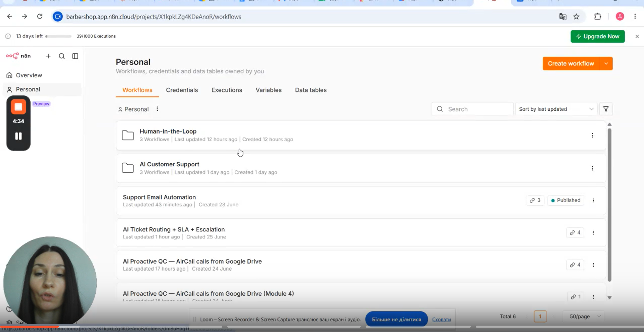The image size is (644, 332).
Task: Reload the page with the refresh icon
Action: click(x=40, y=16)
